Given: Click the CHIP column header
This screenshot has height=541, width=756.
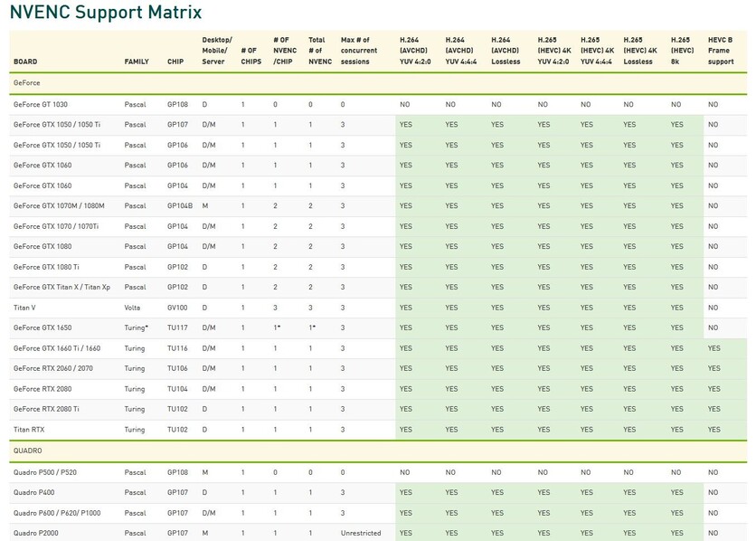Looking at the screenshot, I should coord(175,62).
